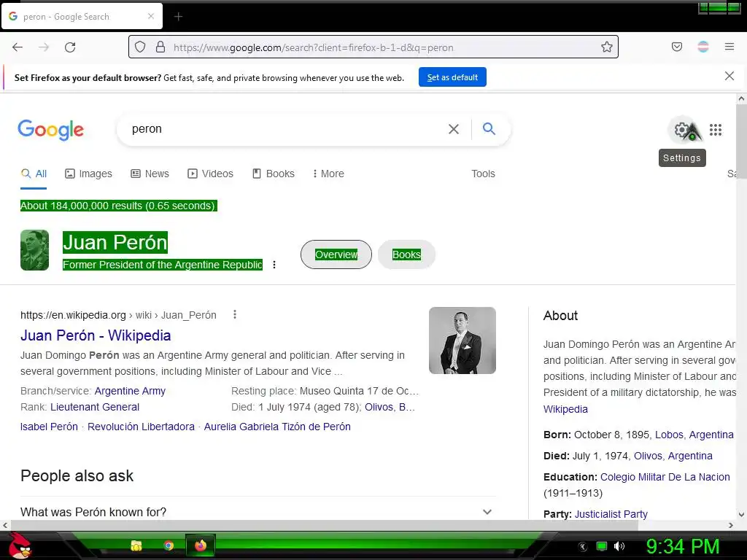Open the Google apps grid
747x560 pixels.
click(x=715, y=130)
